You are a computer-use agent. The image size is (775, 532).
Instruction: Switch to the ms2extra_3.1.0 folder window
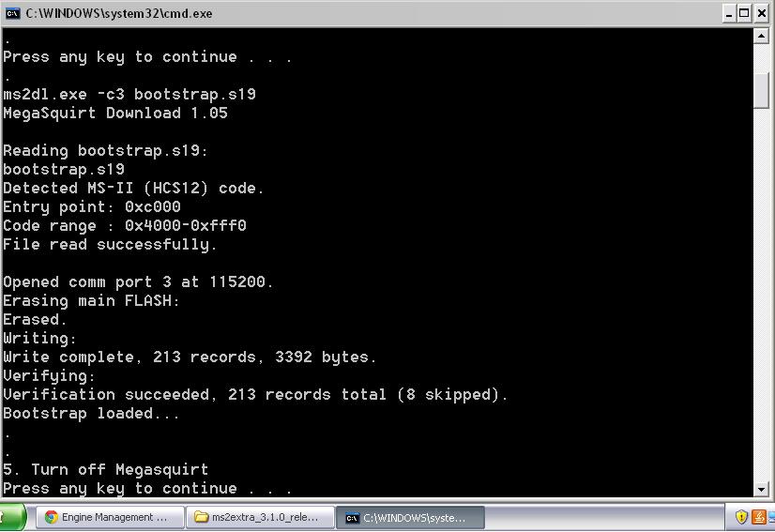tap(260, 517)
